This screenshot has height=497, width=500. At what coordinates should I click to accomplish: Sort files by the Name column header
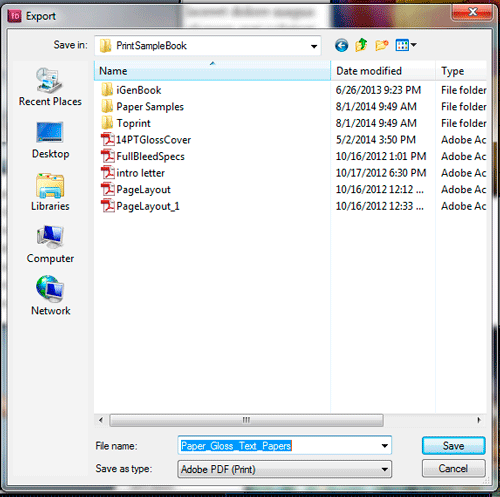coord(212,71)
